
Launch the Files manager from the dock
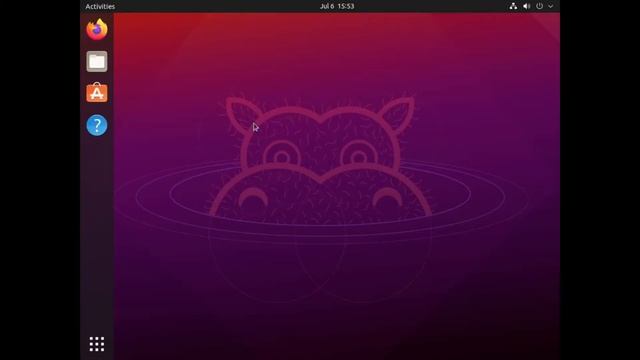(x=97, y=61)
